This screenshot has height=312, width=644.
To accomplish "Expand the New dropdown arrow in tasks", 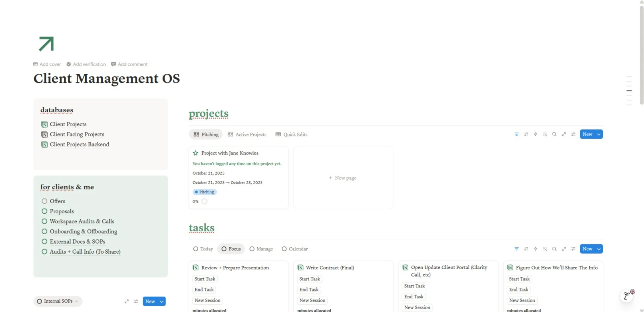I will (599, 249).
